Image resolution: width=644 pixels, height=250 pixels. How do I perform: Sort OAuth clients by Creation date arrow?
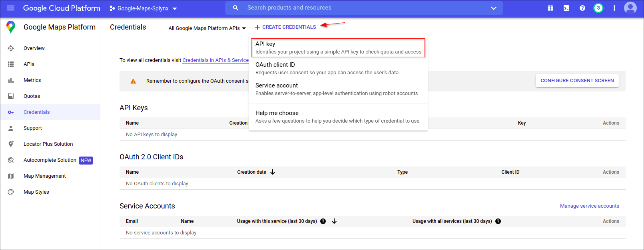(x=273, y=172)
